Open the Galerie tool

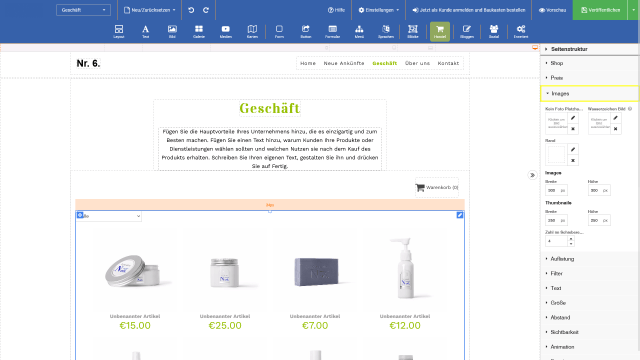(199, 31)
